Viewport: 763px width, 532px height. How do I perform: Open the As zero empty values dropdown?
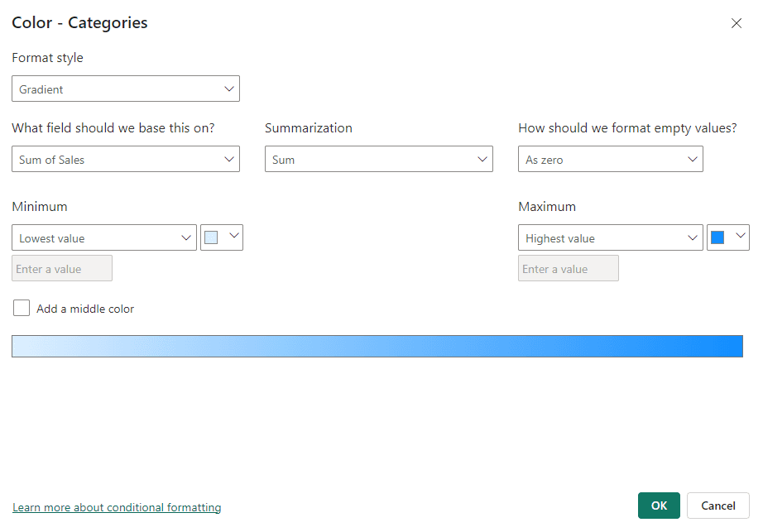click(x=610, y=159)
